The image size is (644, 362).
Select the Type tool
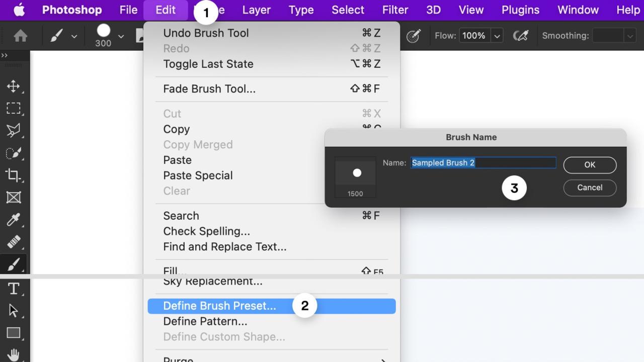(14, 289)
